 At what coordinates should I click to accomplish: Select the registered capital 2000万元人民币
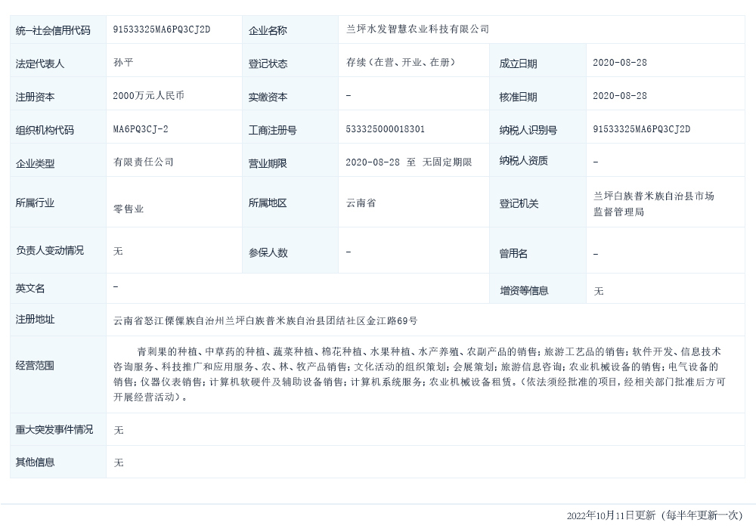149,96
